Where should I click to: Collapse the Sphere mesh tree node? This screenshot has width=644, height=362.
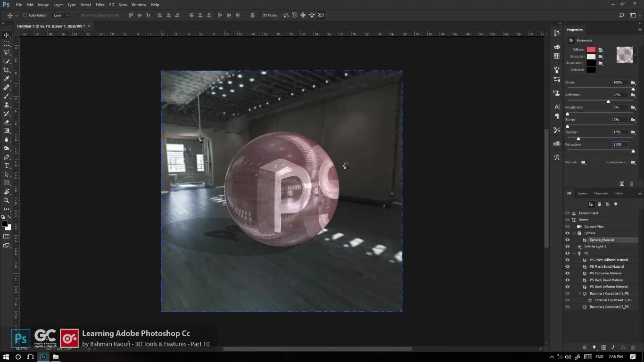574,233
